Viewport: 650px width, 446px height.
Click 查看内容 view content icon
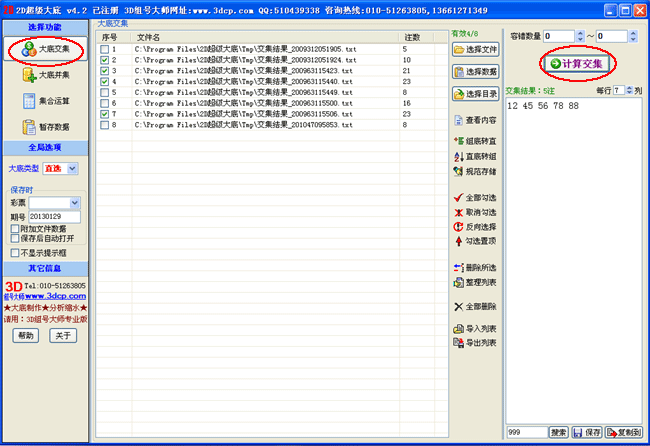click(474, 120)
